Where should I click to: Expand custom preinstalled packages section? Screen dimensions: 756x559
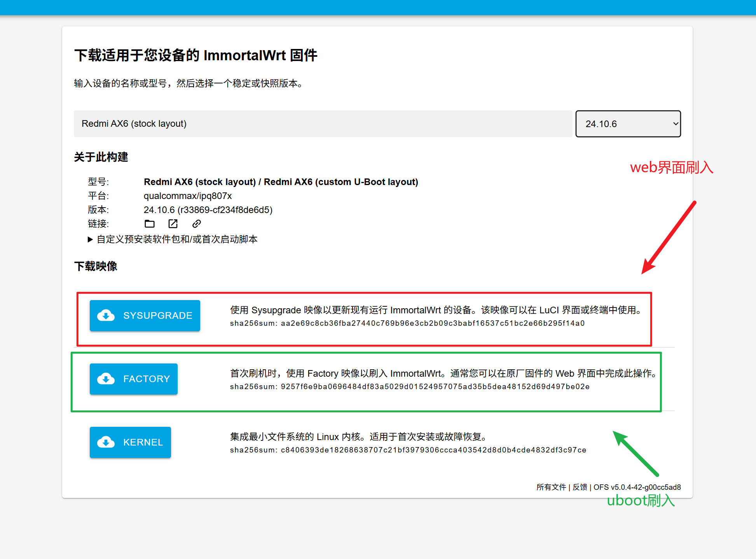click(173, 239)
